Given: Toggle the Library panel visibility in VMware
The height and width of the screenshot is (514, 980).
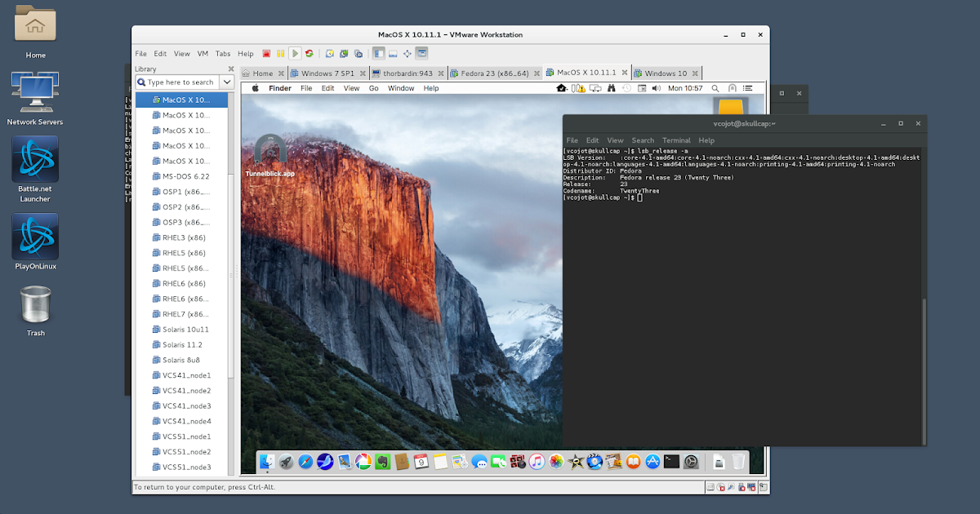Looking at the screenshot, I should click(x=379, y=53).
